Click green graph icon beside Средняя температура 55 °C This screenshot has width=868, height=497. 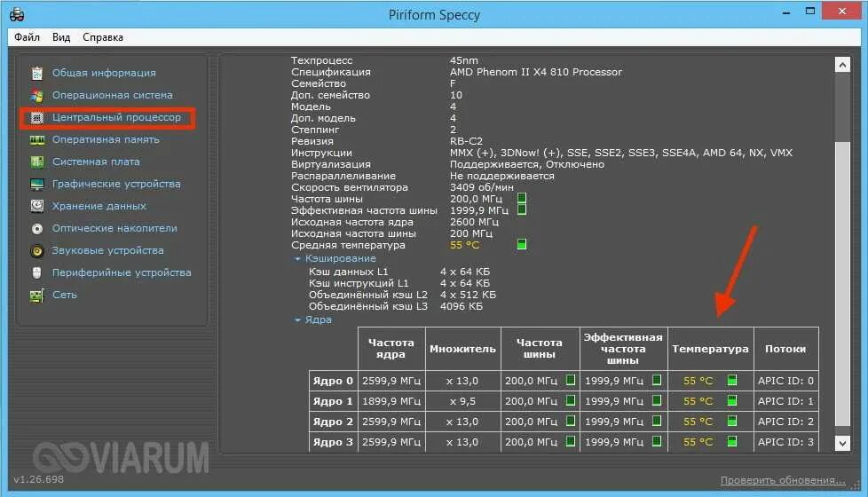pyautogui.click(x=522, y=244)
